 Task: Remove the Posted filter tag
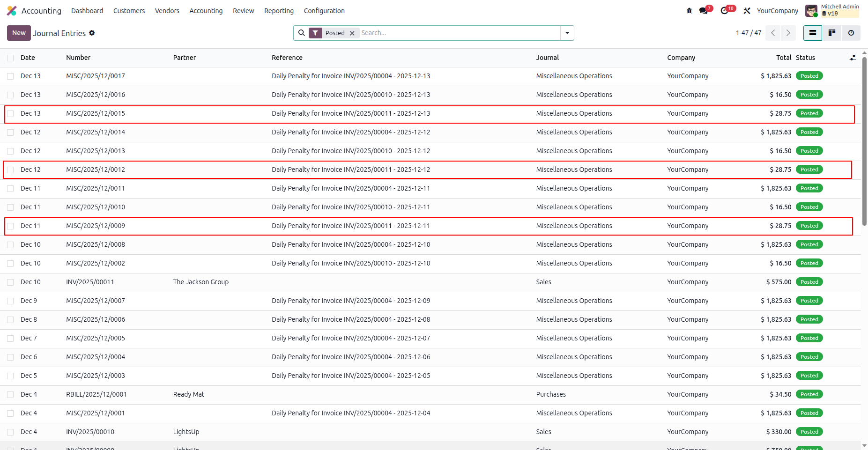pos(352,33)
